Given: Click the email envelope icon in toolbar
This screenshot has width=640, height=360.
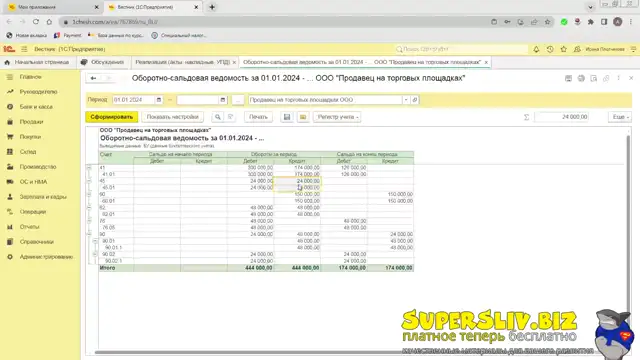Looking at the screenshot, I should (303, 117).
